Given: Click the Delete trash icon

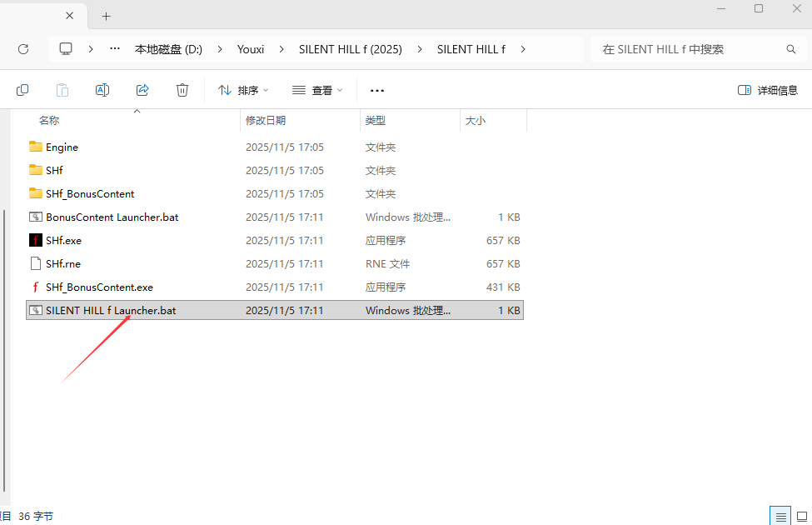Looking at the screenshot, I should [x=182, y=90].
